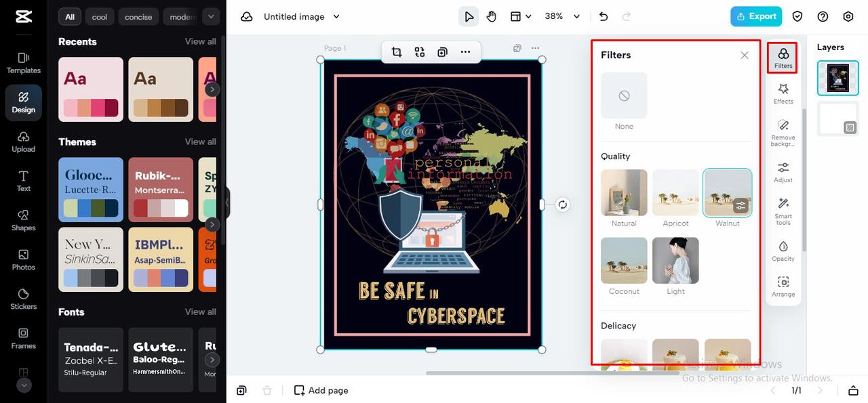868x403 pixels.
Task: Open the shield privacy icon
Action: coord(797,16)
